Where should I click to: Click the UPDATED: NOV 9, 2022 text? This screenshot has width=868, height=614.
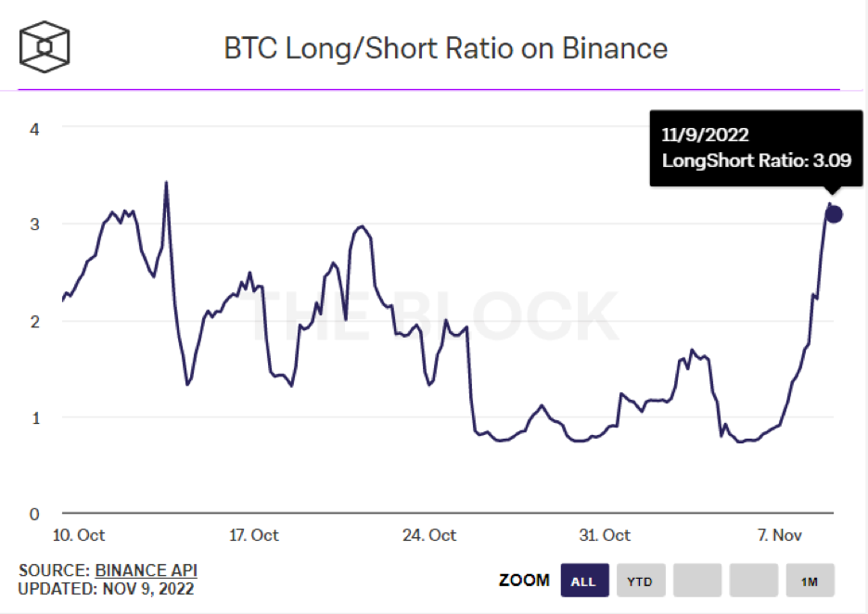pos(107,588)
